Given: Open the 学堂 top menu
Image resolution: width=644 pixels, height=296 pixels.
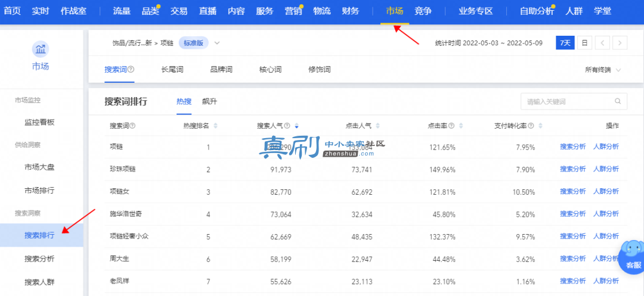Looking at the screenshot, I should [x=602, y=11].
